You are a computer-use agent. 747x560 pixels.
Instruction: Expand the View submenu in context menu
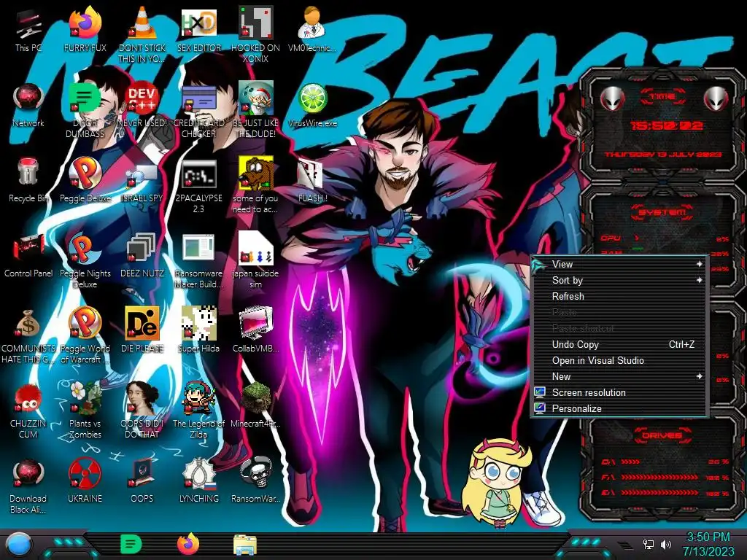coord(620,264)
